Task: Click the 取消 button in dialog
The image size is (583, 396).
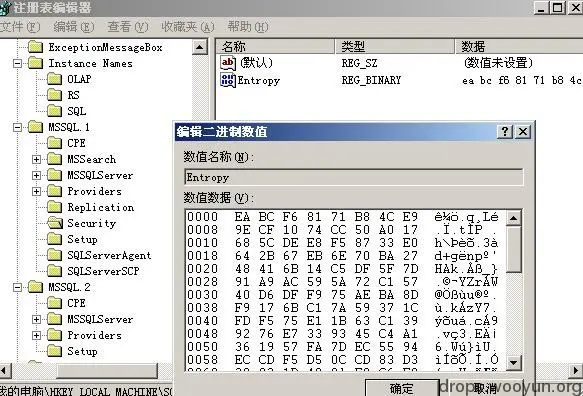Action: coord(484,388)
